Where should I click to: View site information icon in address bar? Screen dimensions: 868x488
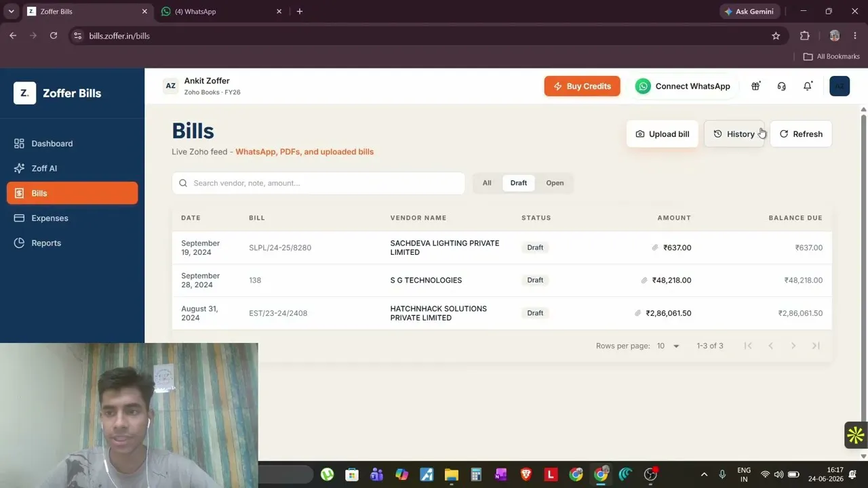[x=77, y=35]
